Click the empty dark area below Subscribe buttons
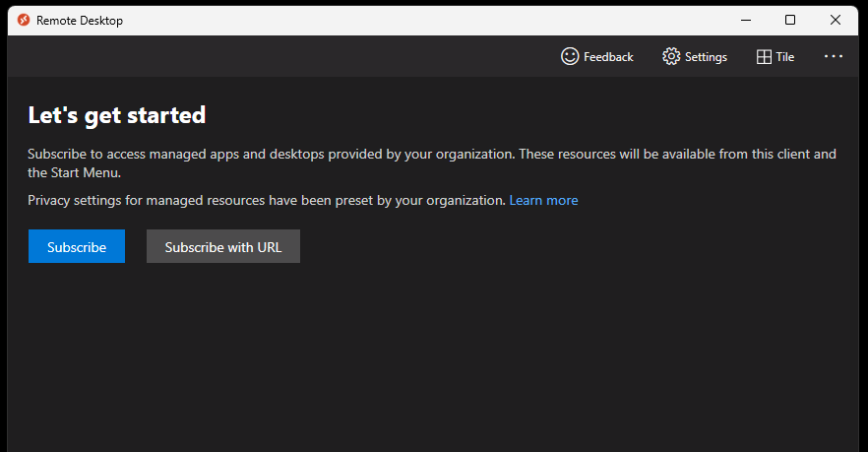The height and width of the screenshot is (452, 868). [433, 364]
